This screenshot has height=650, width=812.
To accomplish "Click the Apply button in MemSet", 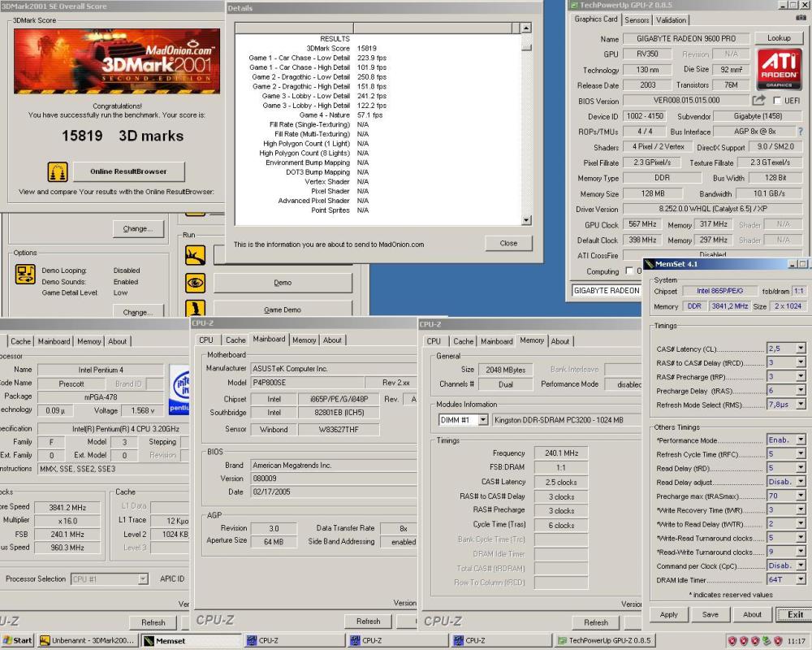I will click(x=668, y=615).
